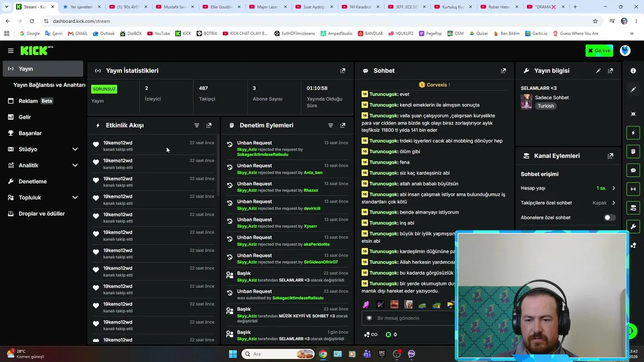Screen dimensions: 644x362
Task: Pop out the Yayın İstatistikleri panel
Action: (x=343, y=71)
